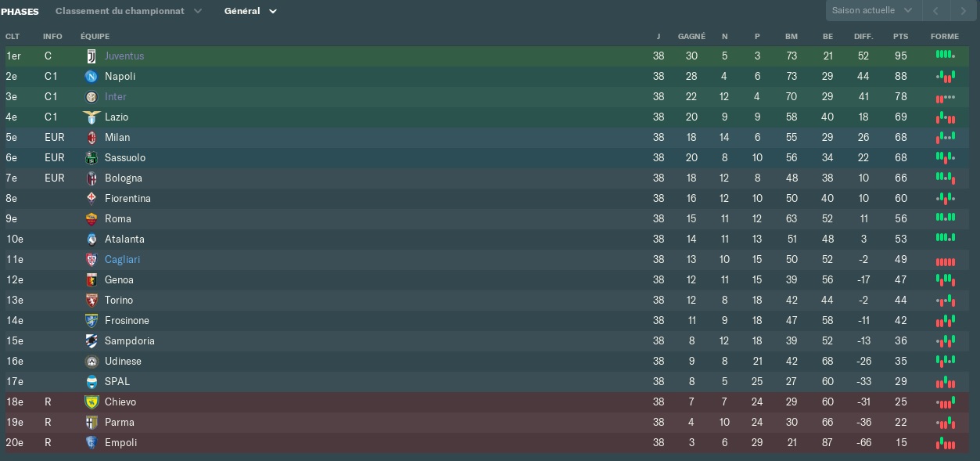Viewport: 980px width, 461px height.
Task: Open the Saison actuelle season selector
Action: [x=871, y=10]
